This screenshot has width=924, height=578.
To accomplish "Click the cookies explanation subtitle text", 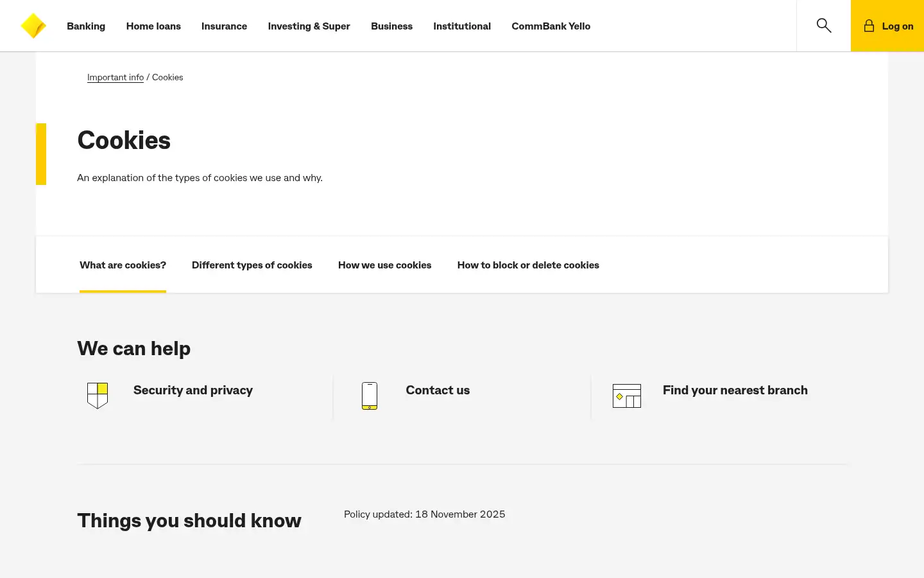I will (x=200, y=178).
